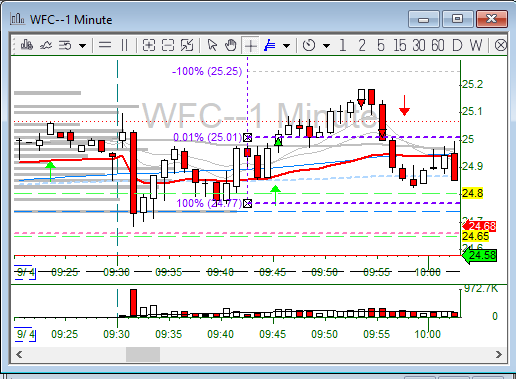Maximize the WFC chart window
The width and height of the screenshot is (516, 379).
[457, 19]
